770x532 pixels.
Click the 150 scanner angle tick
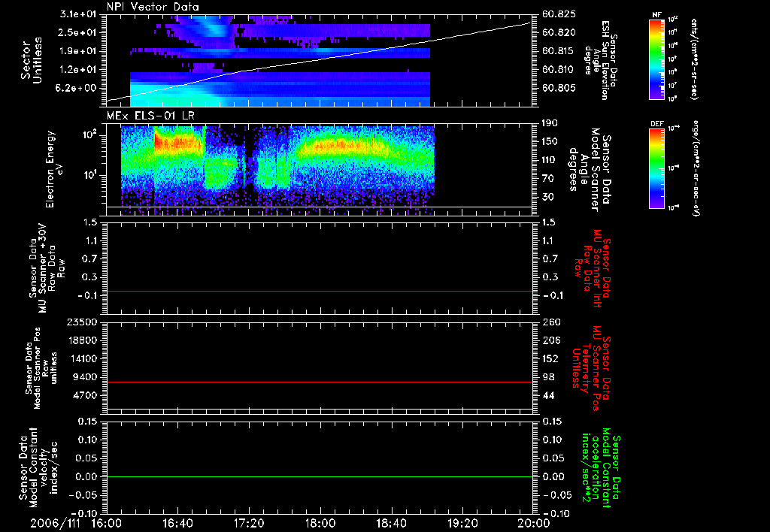550,141
